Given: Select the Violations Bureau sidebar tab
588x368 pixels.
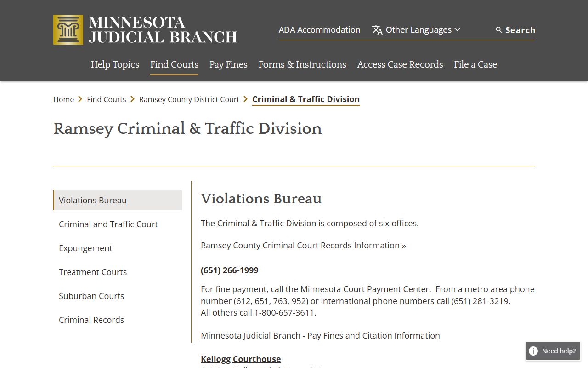Looking at the screenshot, I should pyautogui.click(x=118, y=200).
